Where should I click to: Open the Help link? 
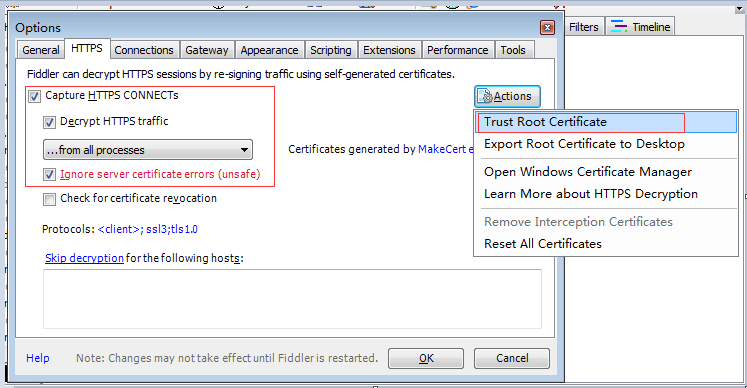[x=38, y=358]
